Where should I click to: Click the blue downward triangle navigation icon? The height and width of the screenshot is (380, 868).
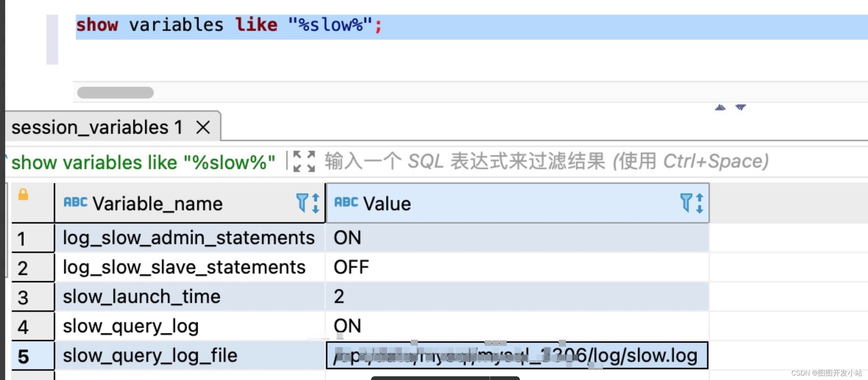click(740, 108)
